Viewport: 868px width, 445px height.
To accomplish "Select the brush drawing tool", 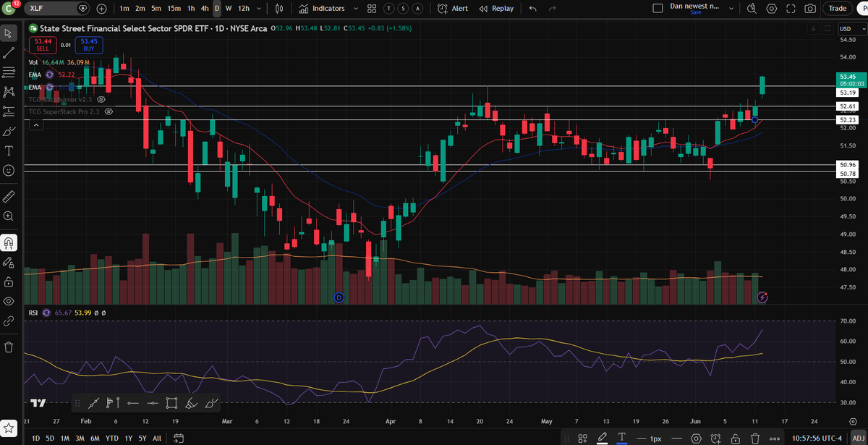I will (x=9, y=131).
